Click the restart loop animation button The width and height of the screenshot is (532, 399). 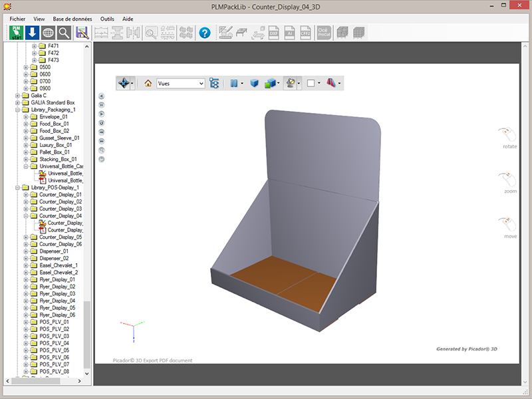pyautogui.click(x=101, y=123)
